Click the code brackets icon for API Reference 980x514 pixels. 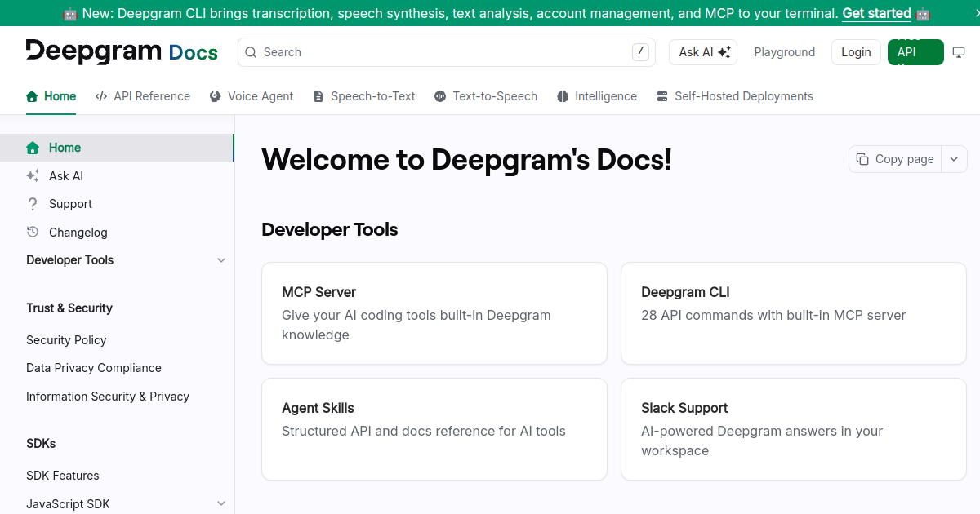click(x=101, y=96)
